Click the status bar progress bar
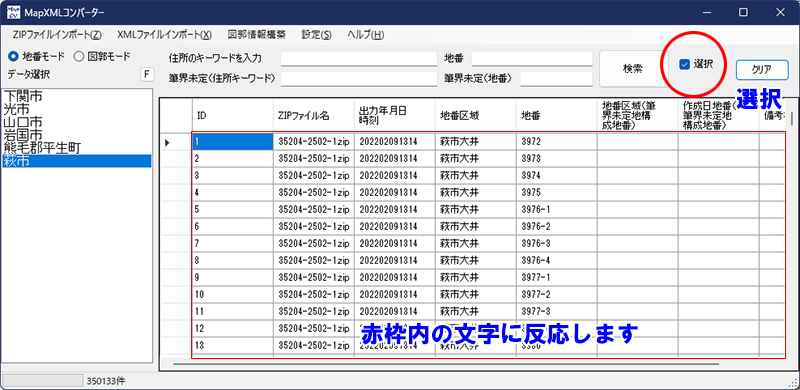800x390 pixels. pyautogui.click(x=43, y=381)
